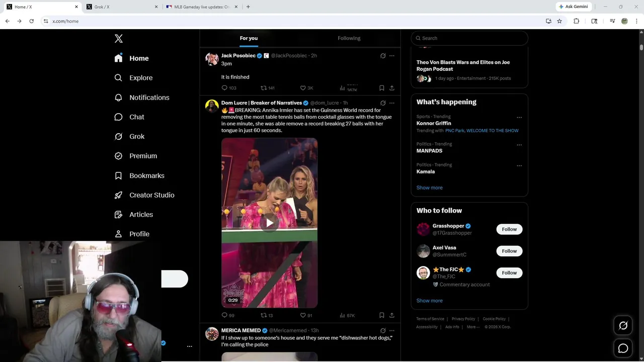
Task: Open Grok from the sidebar
Action: (x=130, y=136)
